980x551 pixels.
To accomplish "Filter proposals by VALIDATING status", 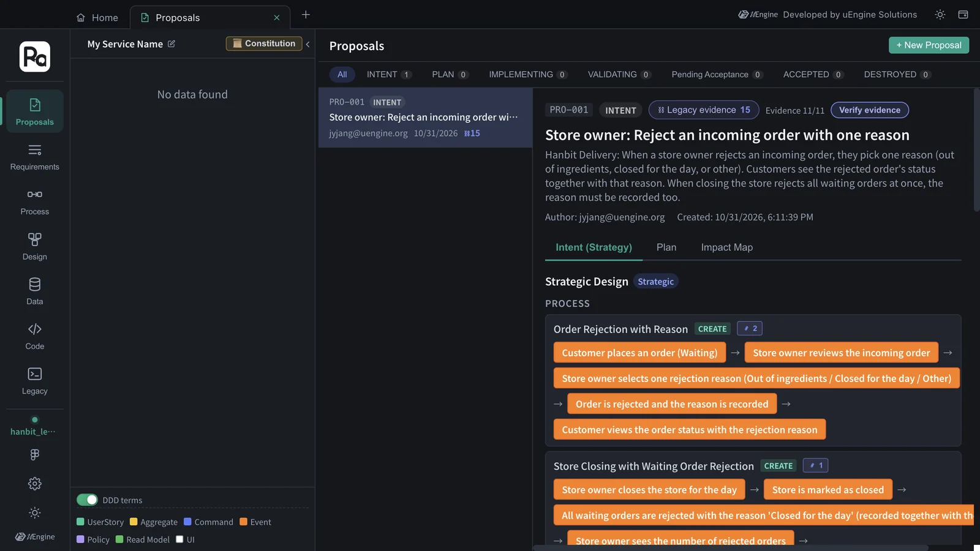I will point(619,75).
